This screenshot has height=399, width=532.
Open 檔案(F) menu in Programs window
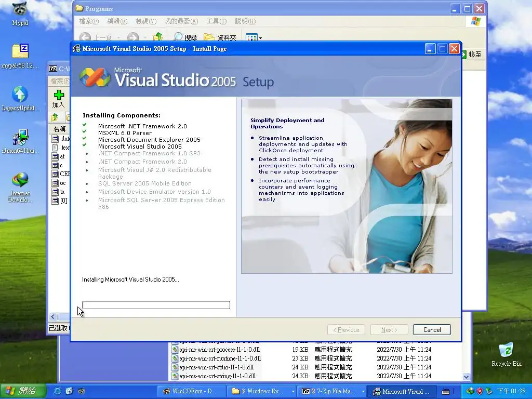click(x=89, y=21)
